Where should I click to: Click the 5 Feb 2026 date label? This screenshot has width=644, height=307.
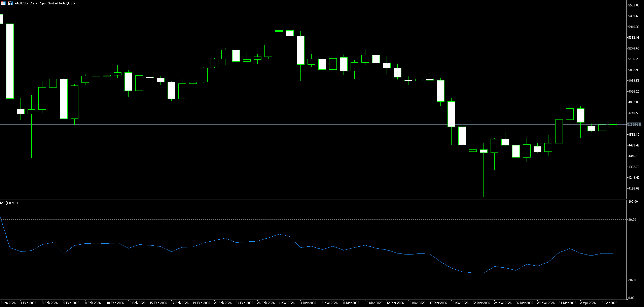(x=71, y=303)
